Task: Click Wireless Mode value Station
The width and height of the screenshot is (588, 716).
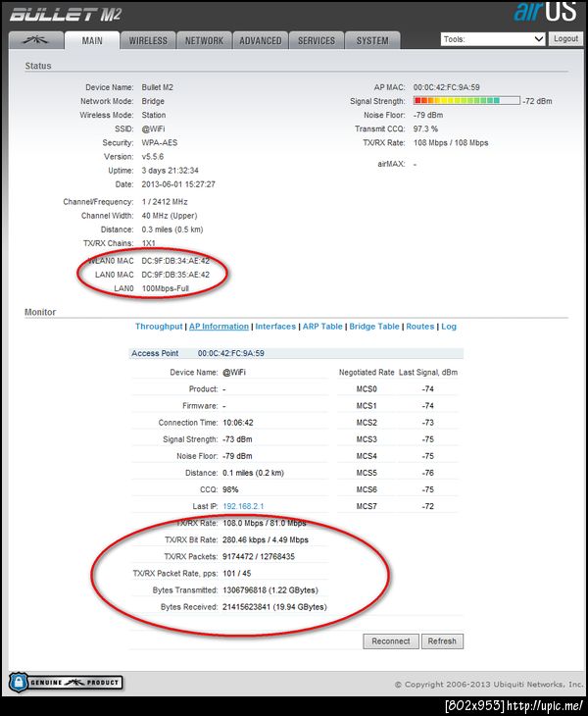Action: 154,115
